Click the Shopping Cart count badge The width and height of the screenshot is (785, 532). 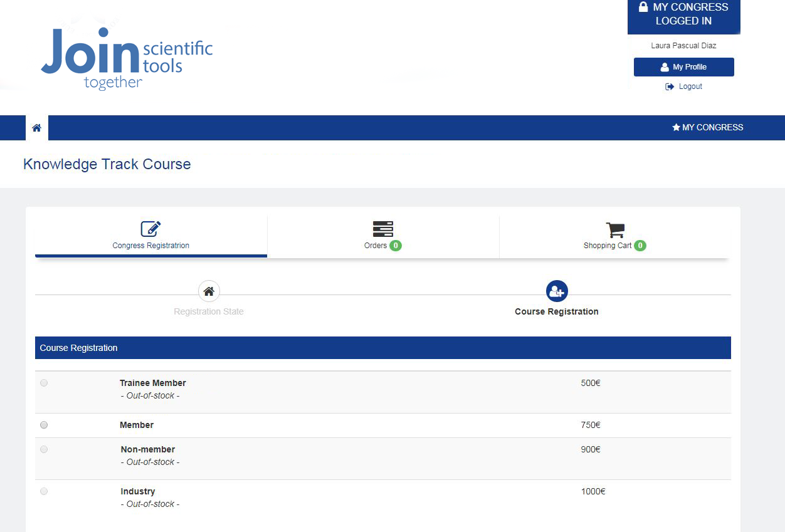(x=640, y=246)
